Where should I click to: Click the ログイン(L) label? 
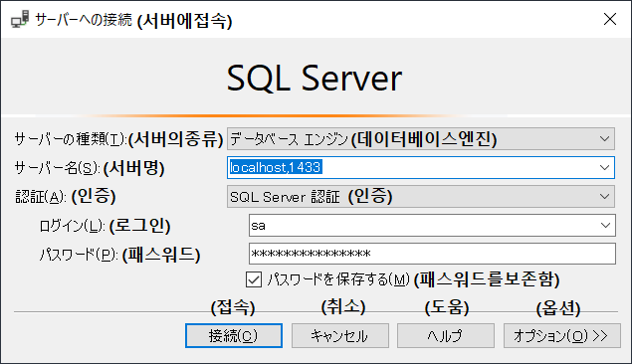pyautogui.click(x=72, y=226)
